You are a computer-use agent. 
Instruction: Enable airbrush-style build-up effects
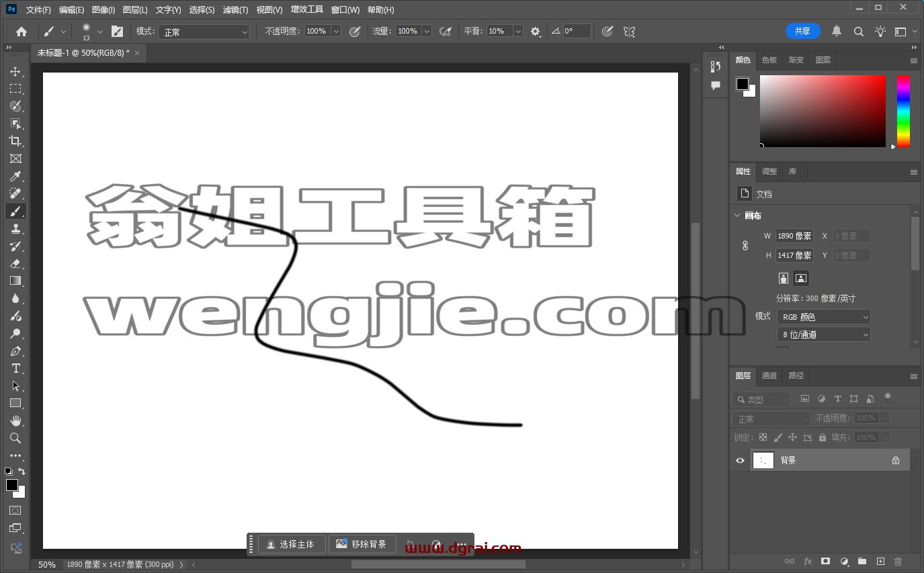click(x=445, y=31)
